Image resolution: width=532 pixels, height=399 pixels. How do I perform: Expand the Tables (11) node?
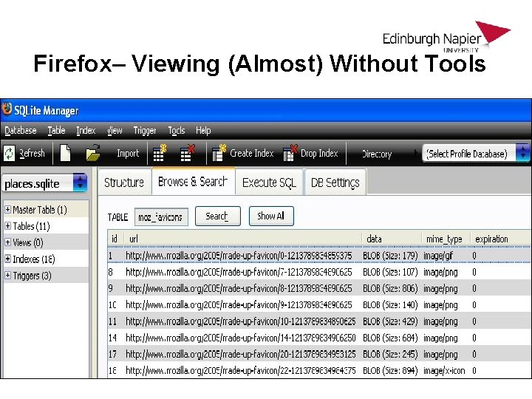click(7, 225)
